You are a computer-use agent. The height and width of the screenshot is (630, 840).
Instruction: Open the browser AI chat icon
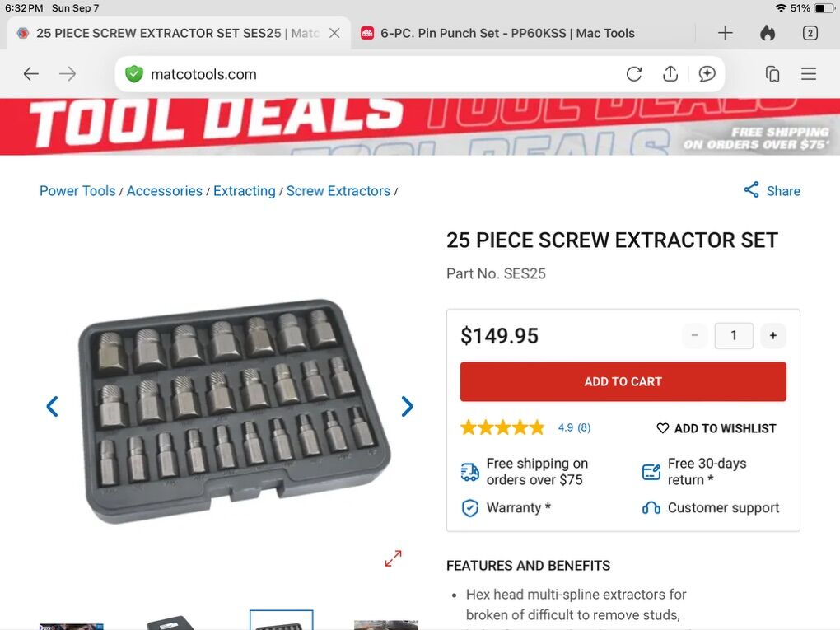[707, 74]
